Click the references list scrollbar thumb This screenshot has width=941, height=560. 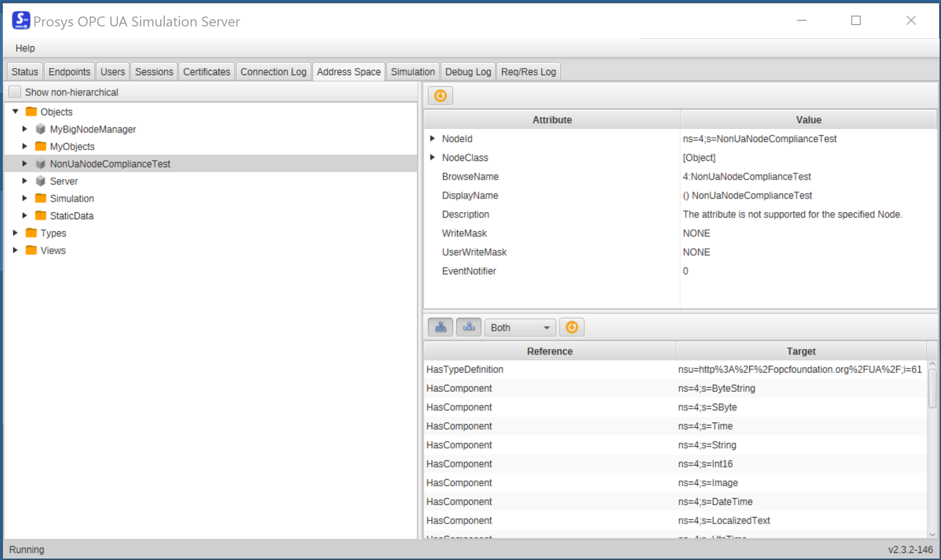click(x=932, y=388)
